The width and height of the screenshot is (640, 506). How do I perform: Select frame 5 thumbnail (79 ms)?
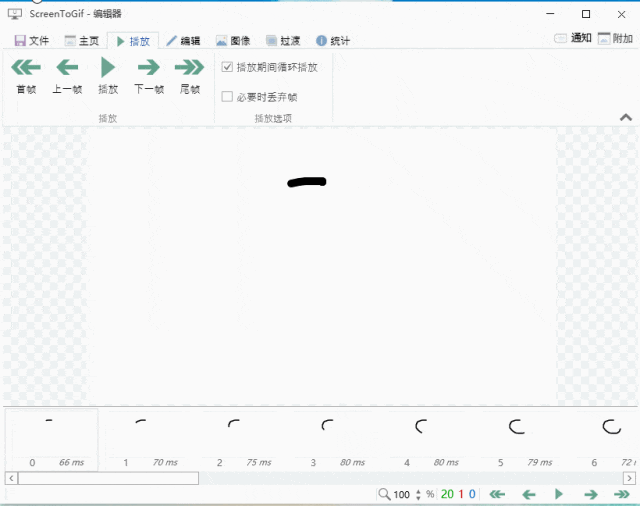point(520,439)
